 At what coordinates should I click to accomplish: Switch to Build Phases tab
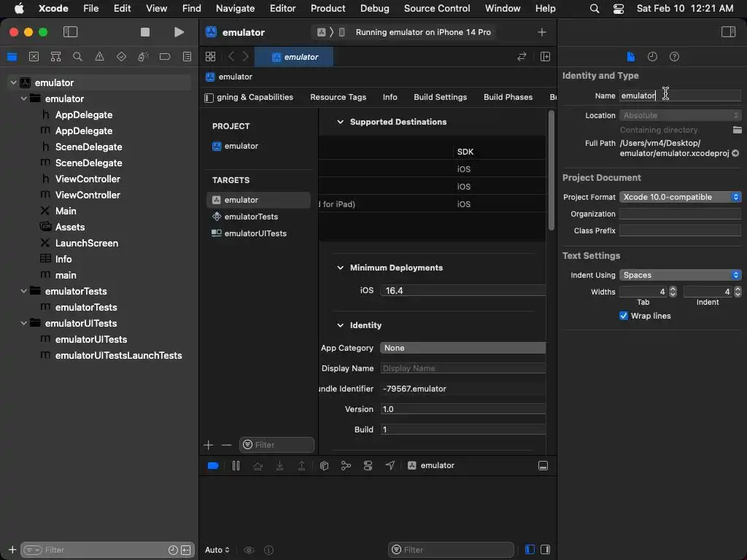click(508, 97)
